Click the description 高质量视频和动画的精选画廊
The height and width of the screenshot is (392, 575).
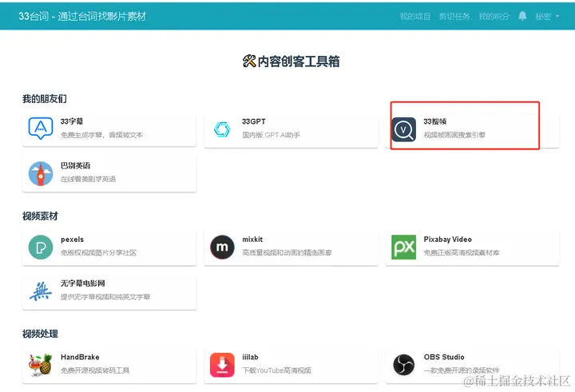[287, 252]
